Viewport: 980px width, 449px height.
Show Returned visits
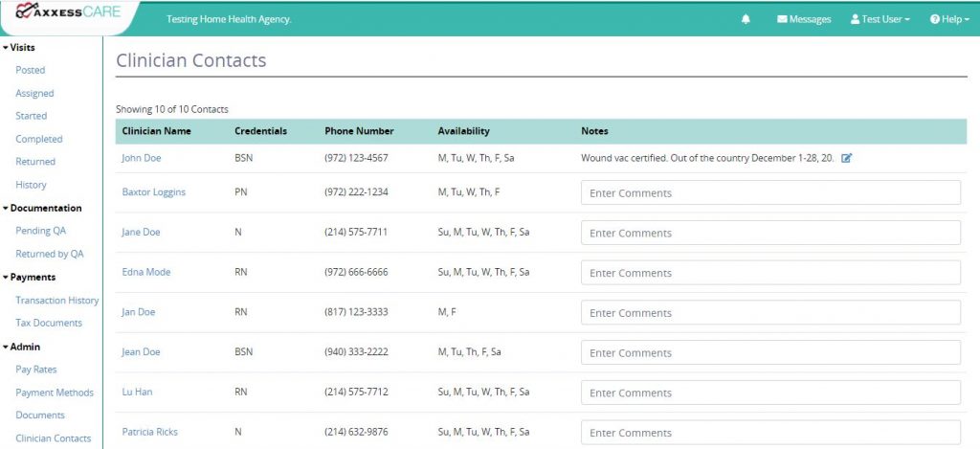35,162
